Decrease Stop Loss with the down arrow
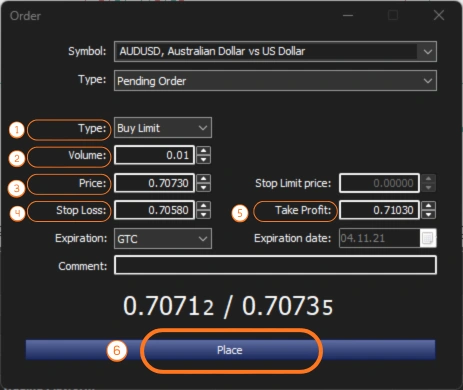Screen dimensions: 463x390 203,215
